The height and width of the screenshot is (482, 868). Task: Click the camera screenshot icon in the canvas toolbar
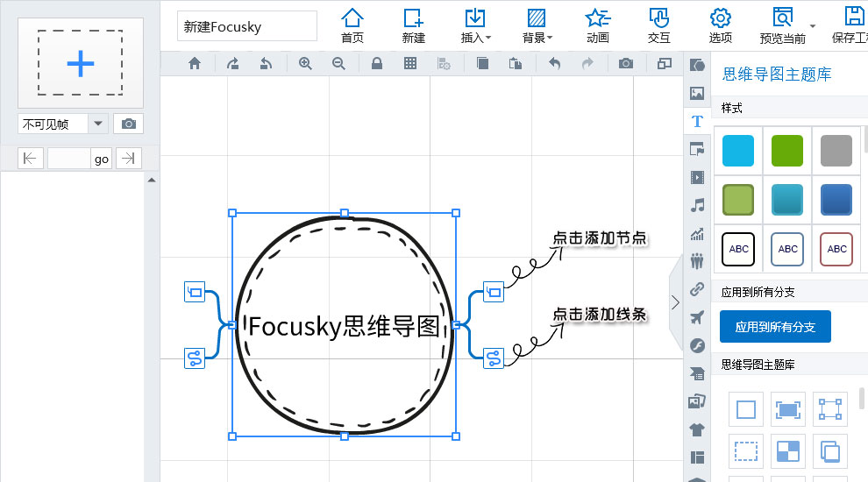point(626,64)
